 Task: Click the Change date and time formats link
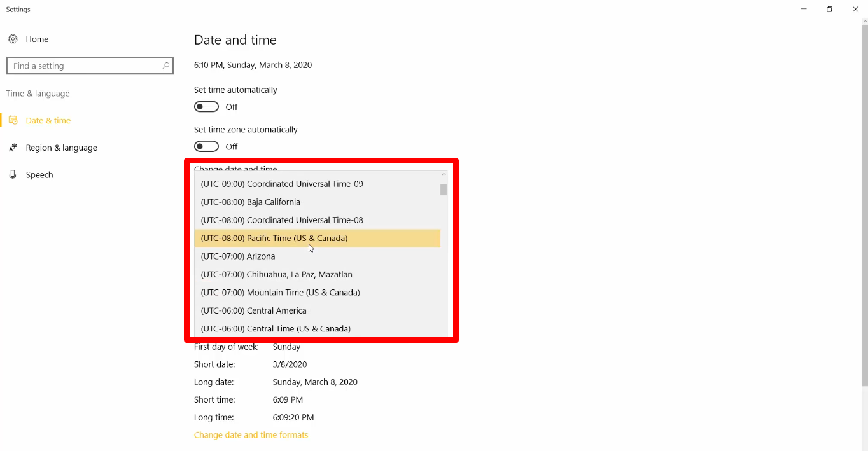(251, 434)
